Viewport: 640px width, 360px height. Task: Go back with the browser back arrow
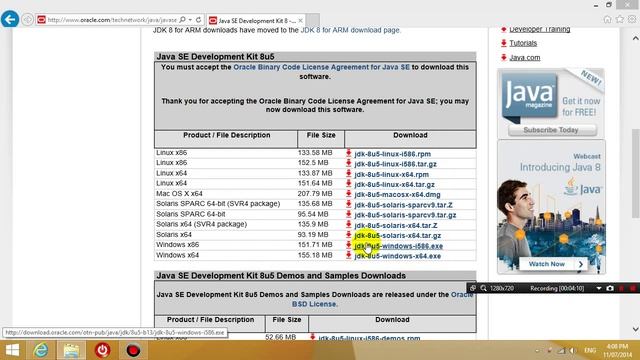pos(10,19)
